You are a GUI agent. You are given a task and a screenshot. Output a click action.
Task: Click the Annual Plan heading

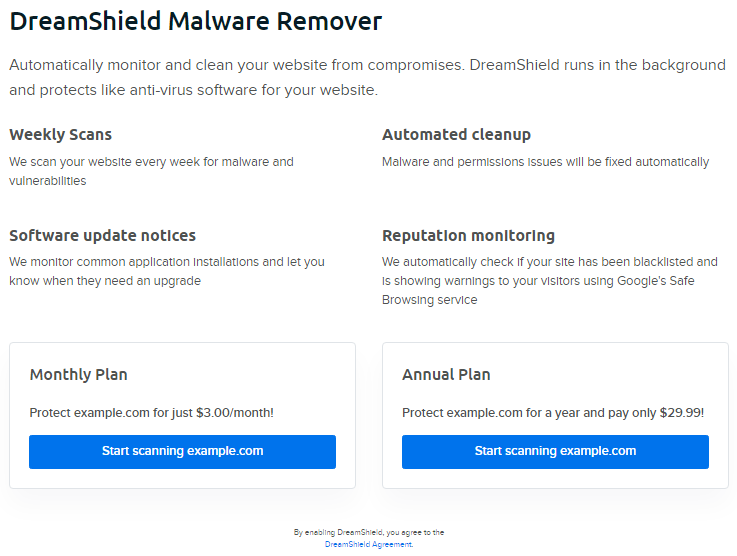click(x=446, y=375)
